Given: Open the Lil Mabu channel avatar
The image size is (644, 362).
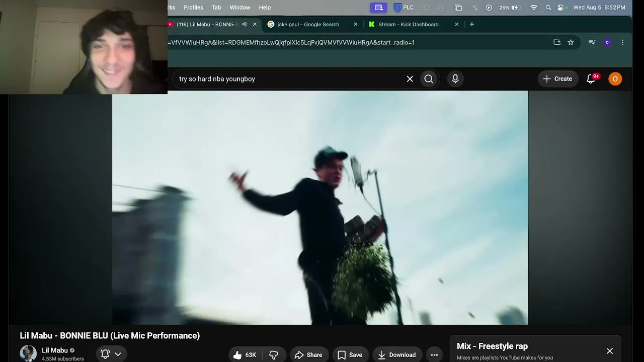Looking at the screenshot, I should point(28,354).
